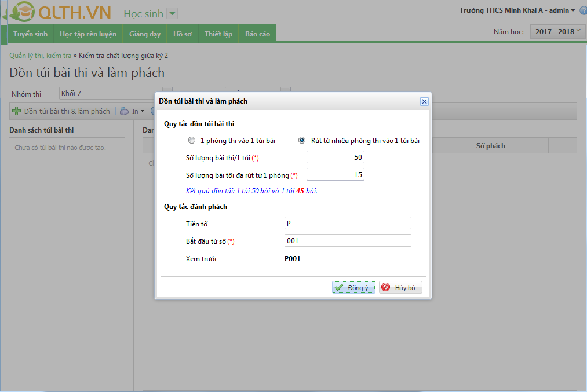Click the Danh sách túi bài thi heading
The width and height of the screenshot is (587, 392).
[42, 130]
